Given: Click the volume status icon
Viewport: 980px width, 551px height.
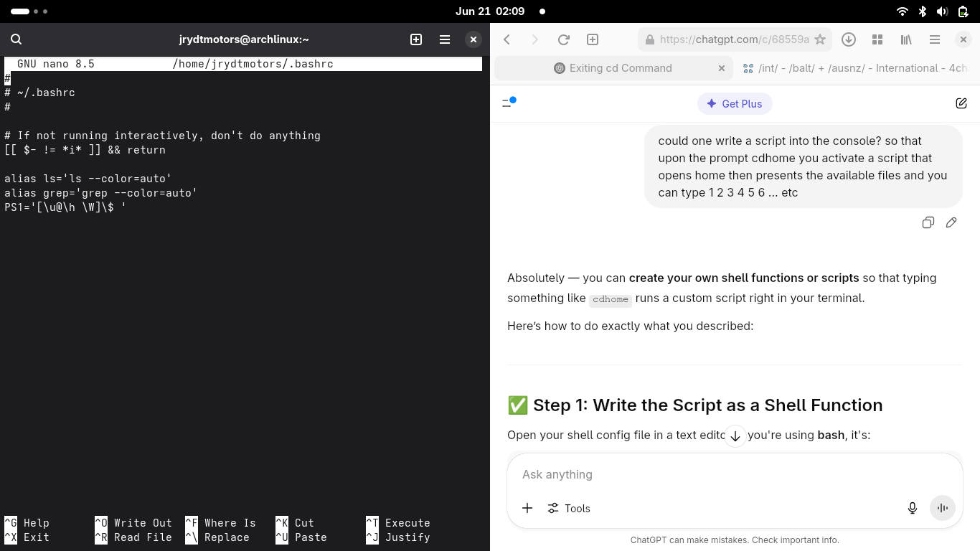Looking at the screenshot, I should click(943, 11).
